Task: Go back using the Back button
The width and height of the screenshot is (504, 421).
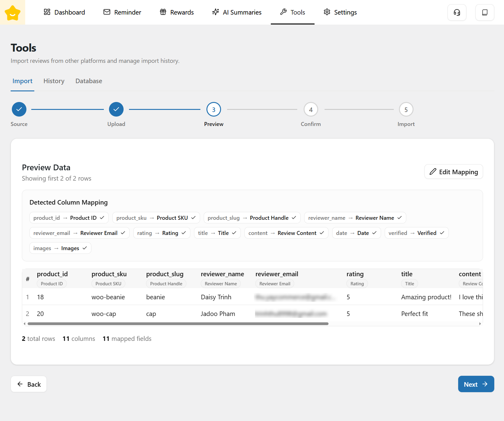Action: tap(29, 384)
